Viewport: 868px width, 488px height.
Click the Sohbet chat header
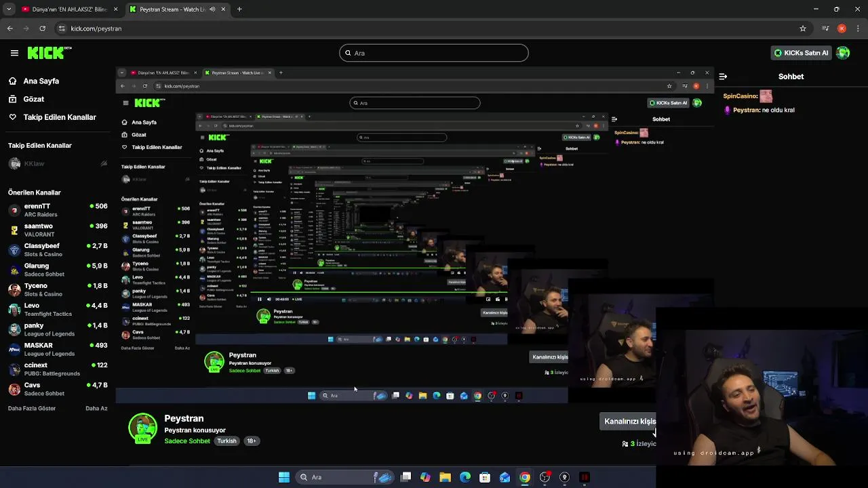[x=791, y=77]
